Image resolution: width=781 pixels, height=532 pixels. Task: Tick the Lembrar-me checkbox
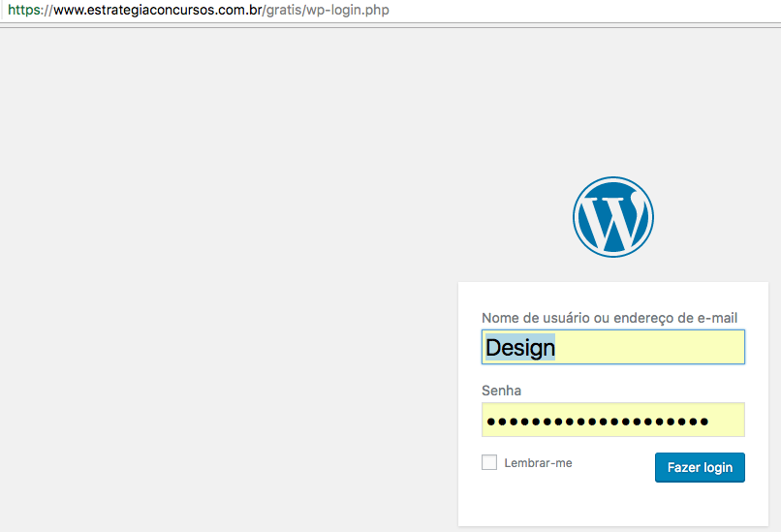(x=489, y=462)
